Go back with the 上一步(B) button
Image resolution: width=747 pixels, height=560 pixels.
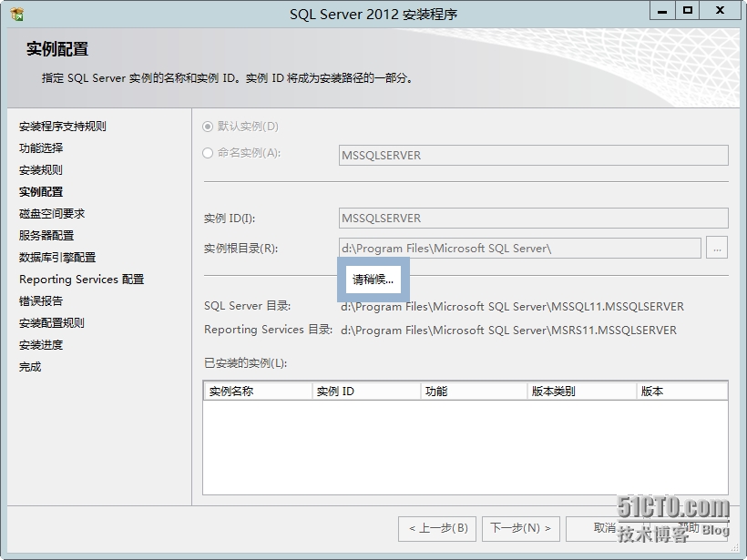point(437,528)
